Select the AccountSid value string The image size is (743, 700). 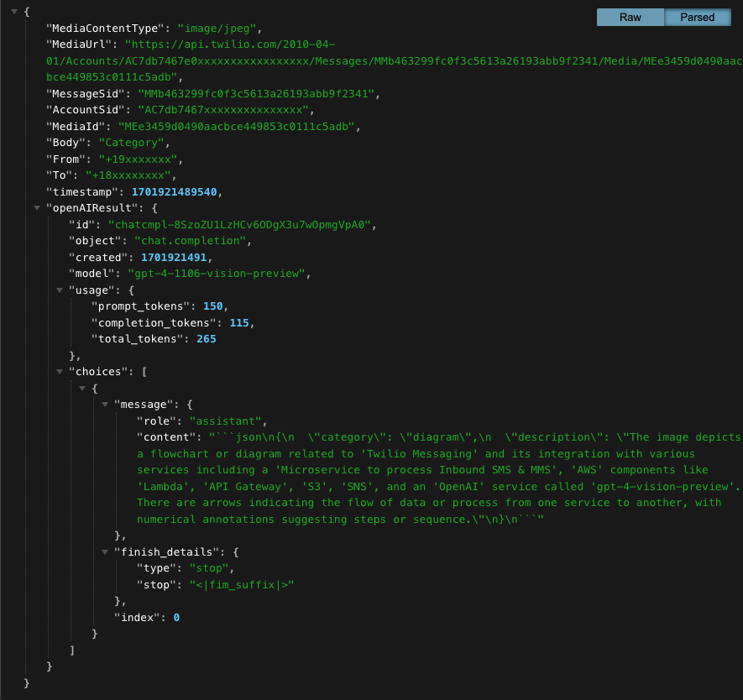click(x=223, y=110)
